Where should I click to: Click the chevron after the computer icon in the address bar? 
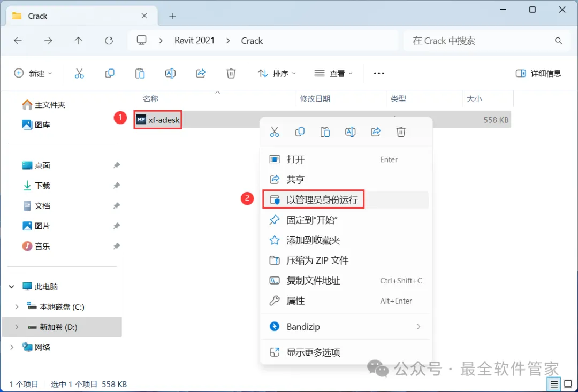[x=161, y=41]
